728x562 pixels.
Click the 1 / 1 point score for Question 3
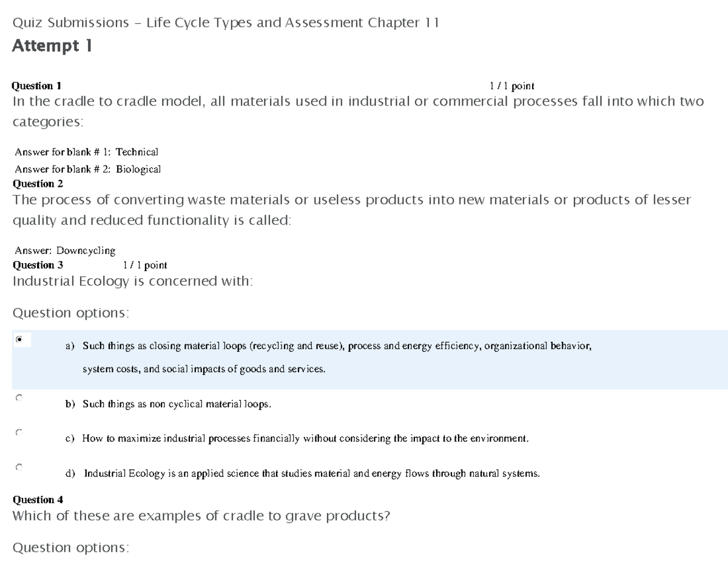coord(144,264)
